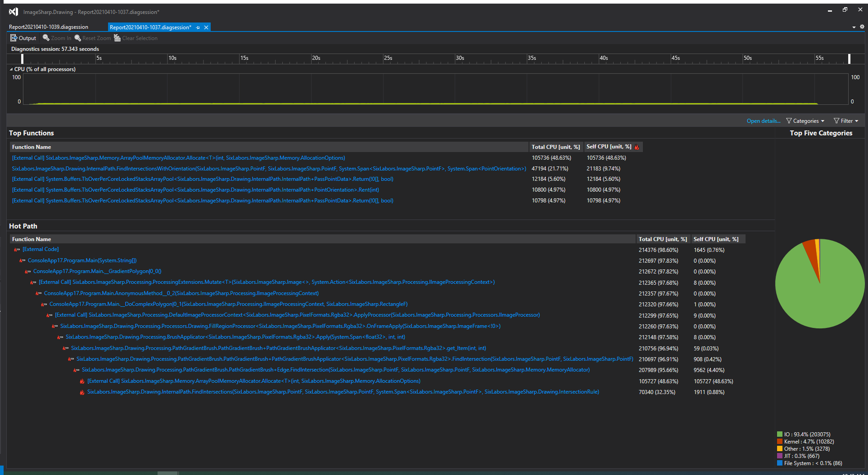Open the Categories dropdown
The width and height of the screenshot is (868, 475).
(x=805, y=121)
